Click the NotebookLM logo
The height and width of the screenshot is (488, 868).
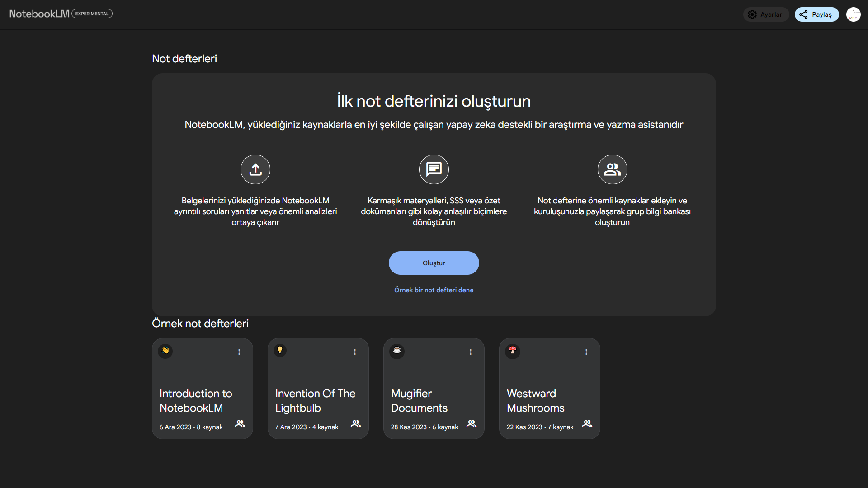[39, 14]
